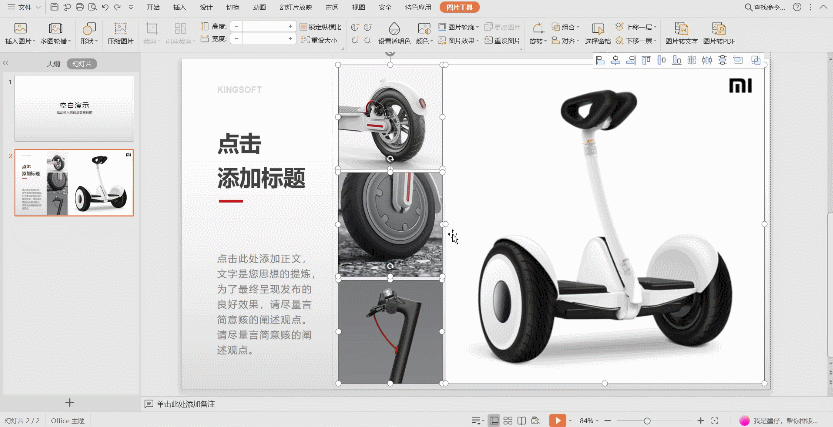
Task: Click the Reset Size icon
Action: tap(320, 41)
